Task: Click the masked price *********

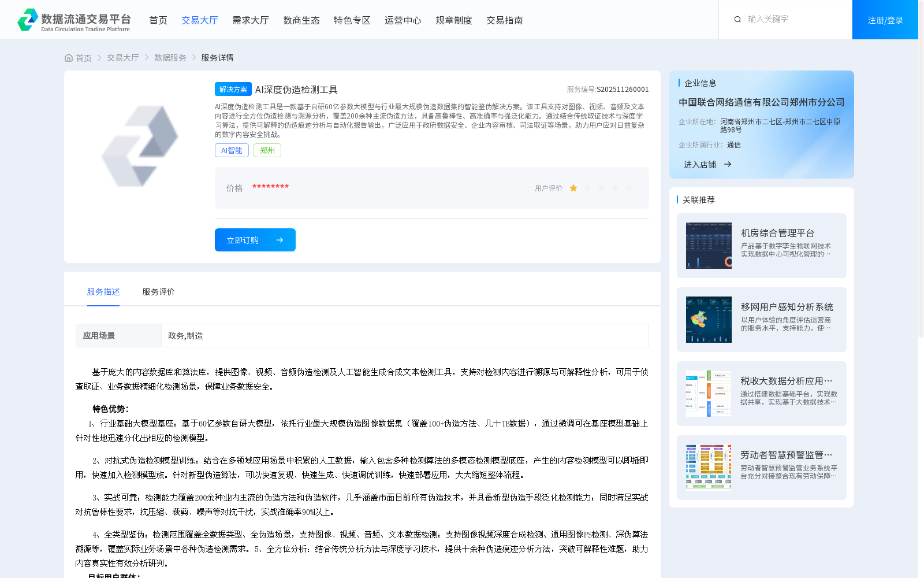Action: point(270,187)
